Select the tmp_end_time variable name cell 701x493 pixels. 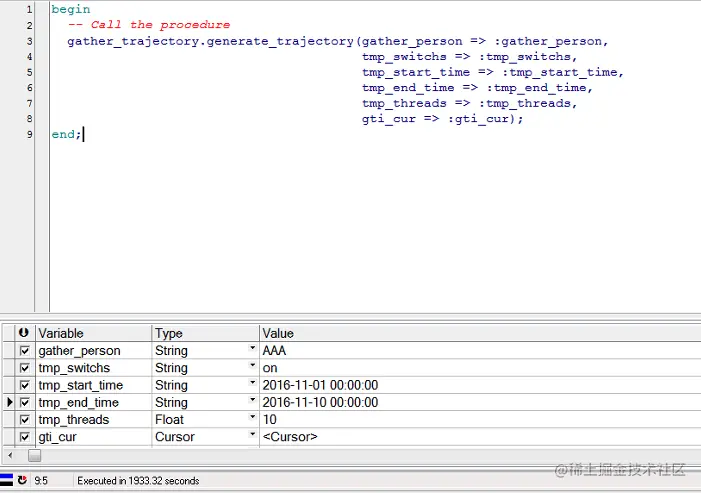tap(93, 403)
